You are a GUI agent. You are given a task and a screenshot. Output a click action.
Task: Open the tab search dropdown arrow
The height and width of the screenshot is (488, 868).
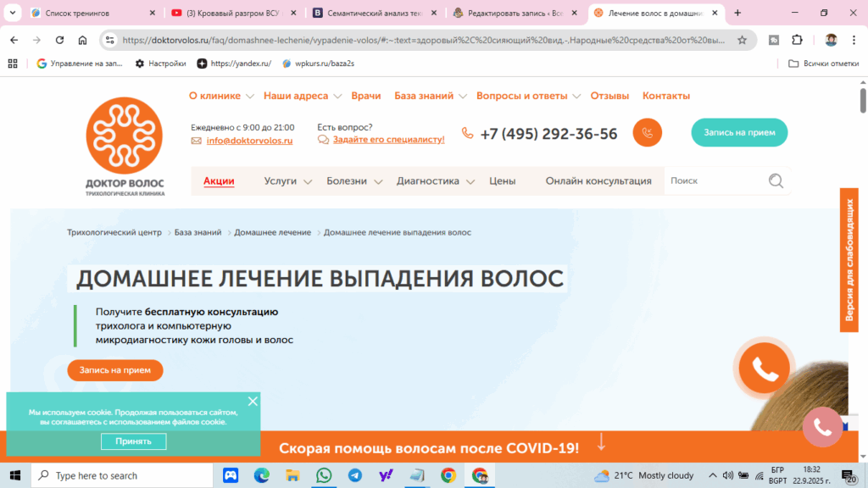click(x=12, y=12)
